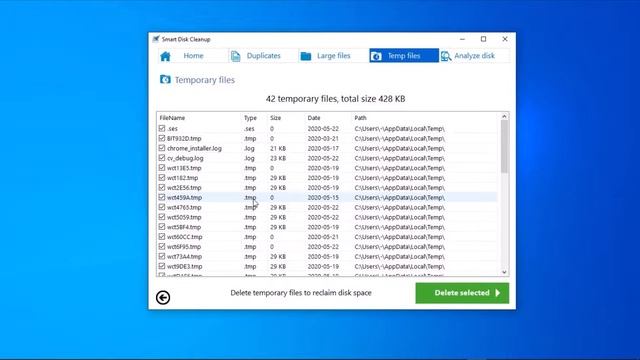Sort by the Size column header
640x360 pixels.
[276, 118]
